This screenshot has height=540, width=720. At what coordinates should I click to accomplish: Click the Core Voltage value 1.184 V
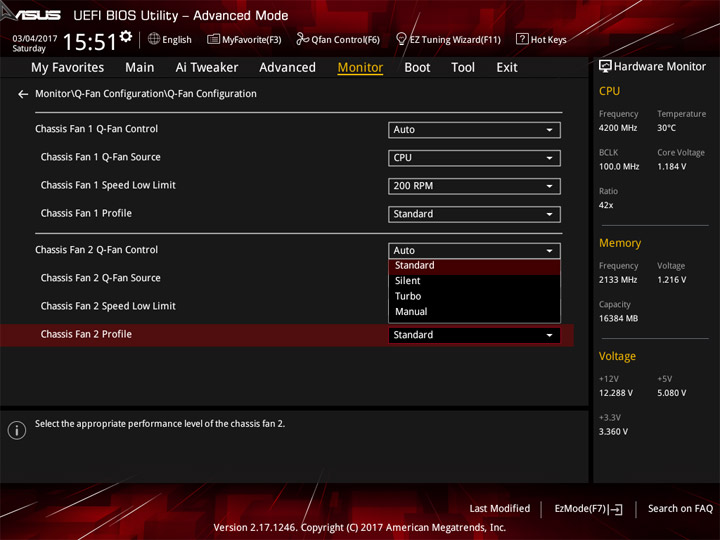tap(671, 167)
